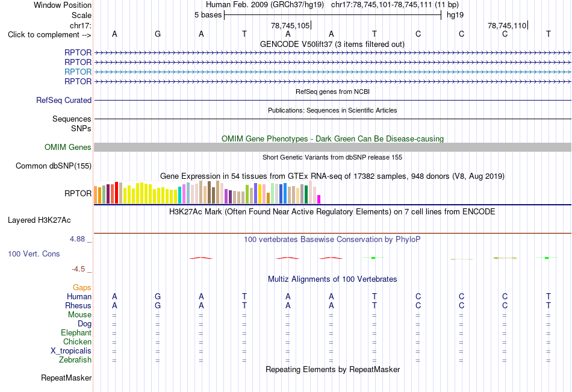Viewport: 572px width, 392px height.
Task: Click the 'hg19' label next to scale bar
Action: click(455, 15)
